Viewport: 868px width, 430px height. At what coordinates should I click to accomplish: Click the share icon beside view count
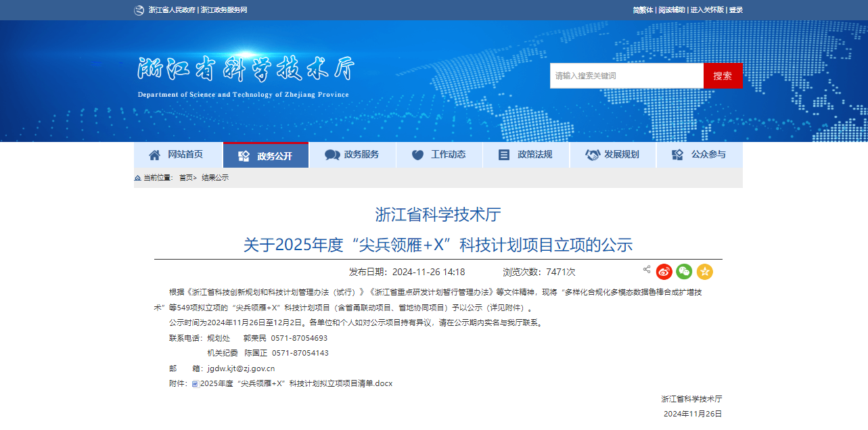click(647, 270)
